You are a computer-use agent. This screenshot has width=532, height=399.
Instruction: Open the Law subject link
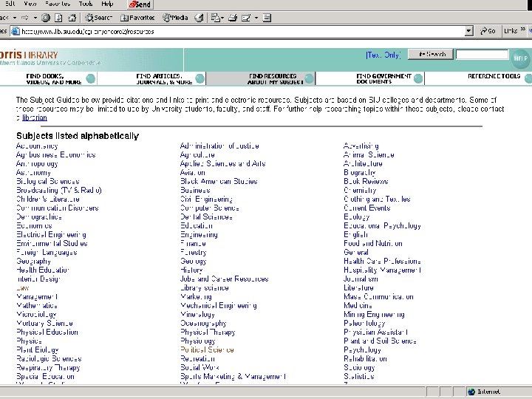point(22,287)
